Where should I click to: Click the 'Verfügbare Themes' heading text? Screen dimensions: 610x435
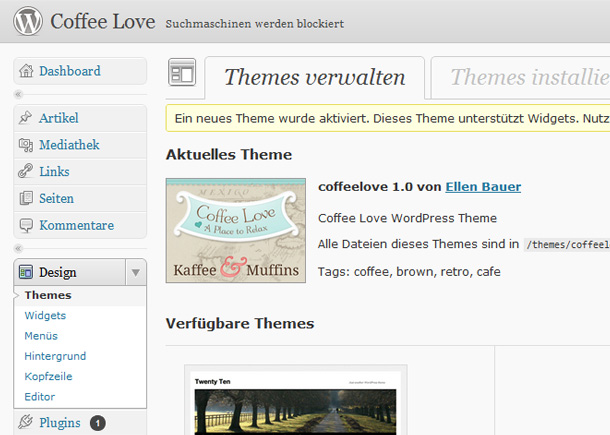tap(240, 324)
